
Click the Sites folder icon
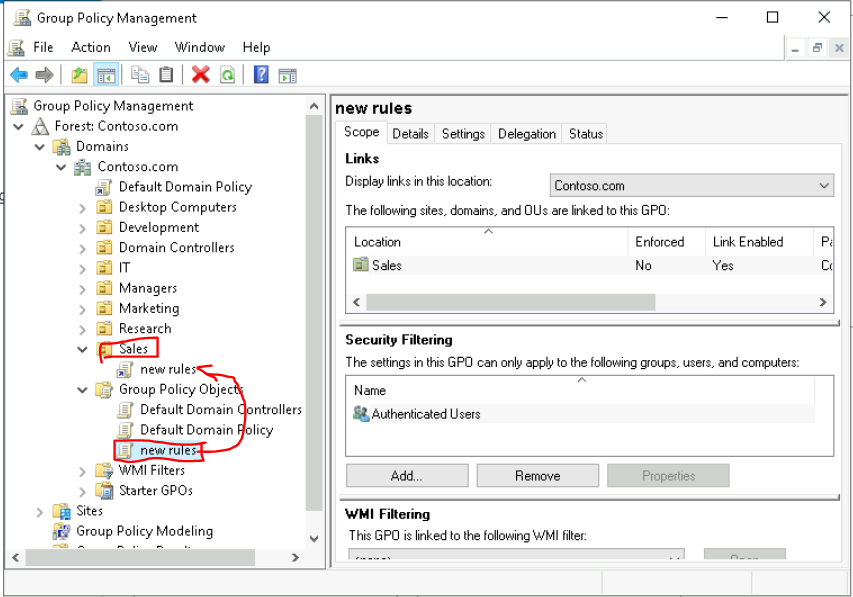pyautogui.click(x=61, y=511)
